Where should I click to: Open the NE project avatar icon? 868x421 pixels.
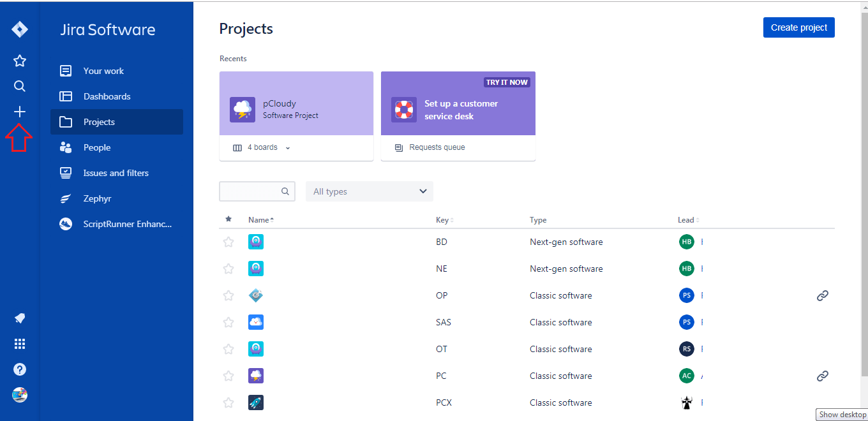click(256, 269)
